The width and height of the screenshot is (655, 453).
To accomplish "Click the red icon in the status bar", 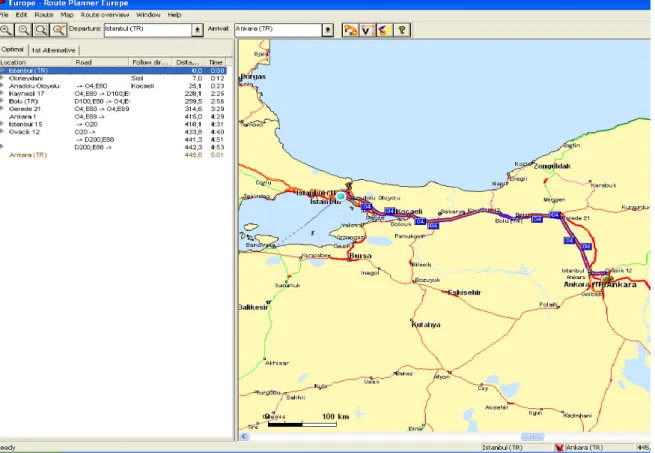I will coord(559,448).
